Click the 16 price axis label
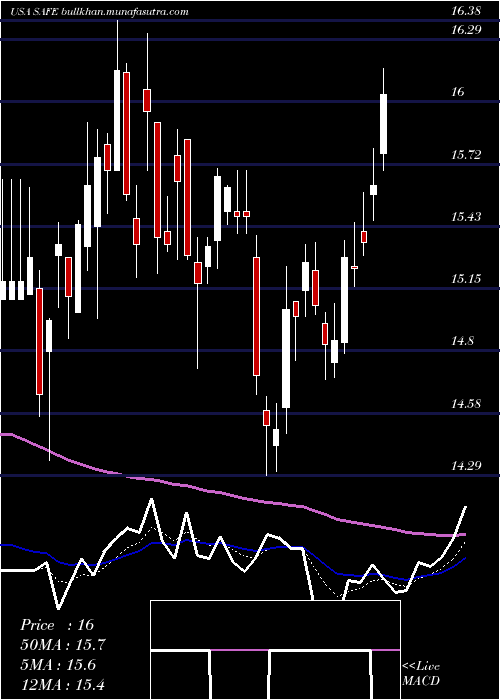 click(458, 92)
